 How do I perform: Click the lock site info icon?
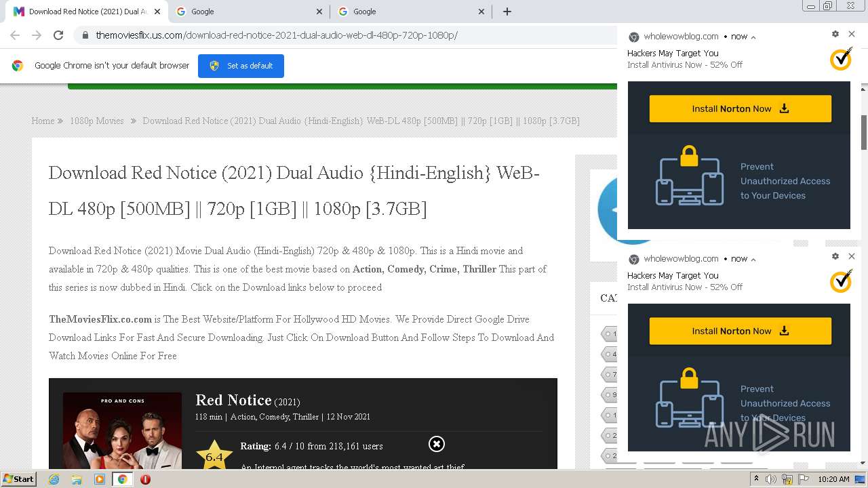tap(85, 35)
